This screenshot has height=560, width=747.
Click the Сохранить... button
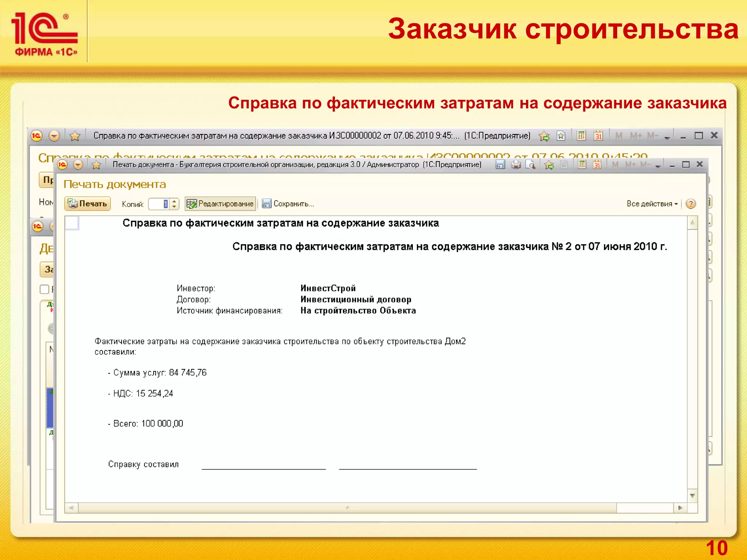tap(288, 203)
